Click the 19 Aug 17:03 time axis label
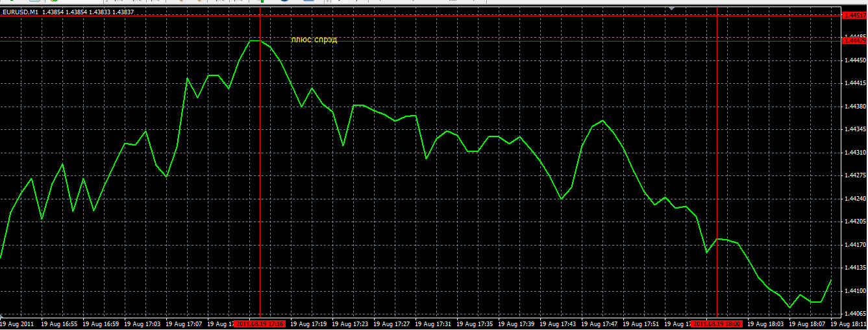 pos(143,324)
